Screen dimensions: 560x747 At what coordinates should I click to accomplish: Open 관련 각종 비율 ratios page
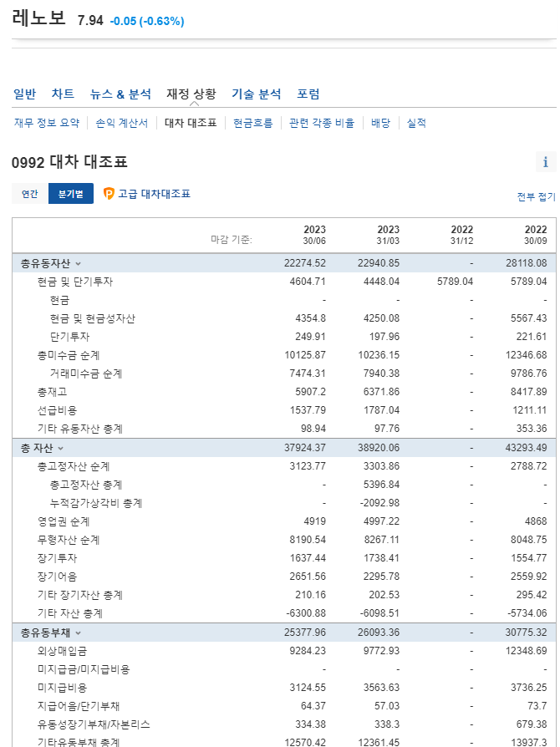[x=322, y=123]
